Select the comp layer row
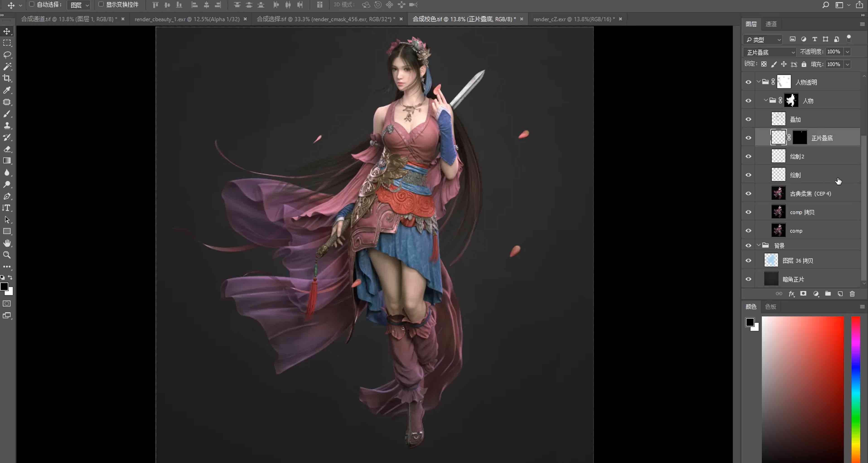The image size is (868, 463). click(808, 231)
